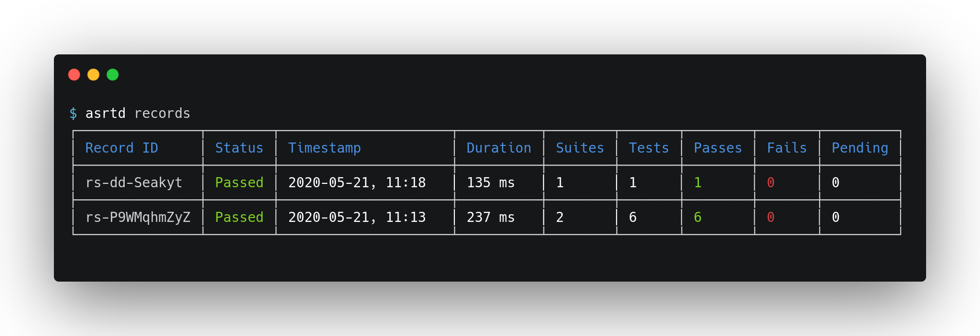
Task: Click the blue $ prompt symbol
Action: (73, 113)
